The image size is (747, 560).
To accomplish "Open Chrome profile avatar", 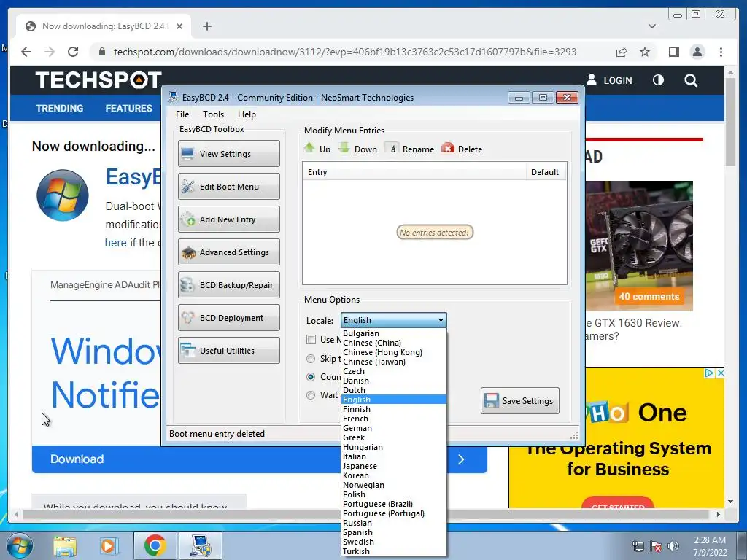I will pyautogui.click(x=697, y=52).
